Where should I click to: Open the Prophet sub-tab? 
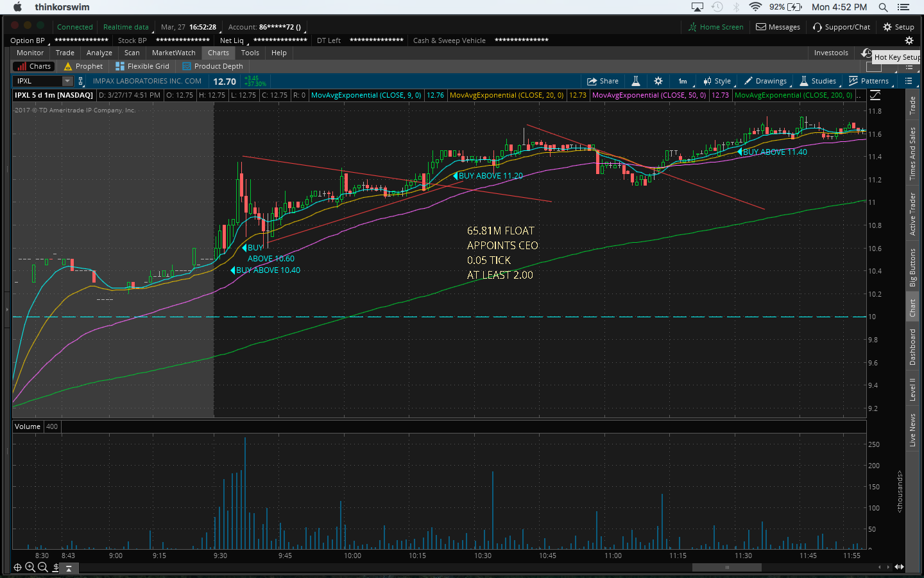coord(83,66)
